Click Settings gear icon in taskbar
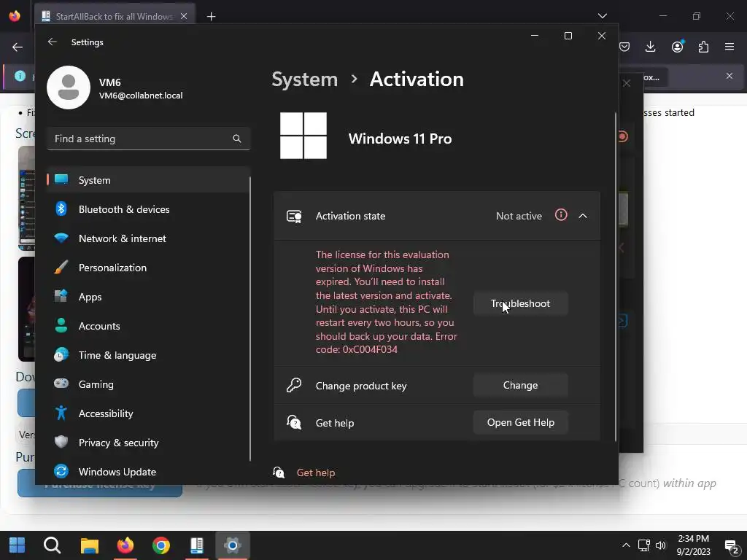 click(233, 545)
